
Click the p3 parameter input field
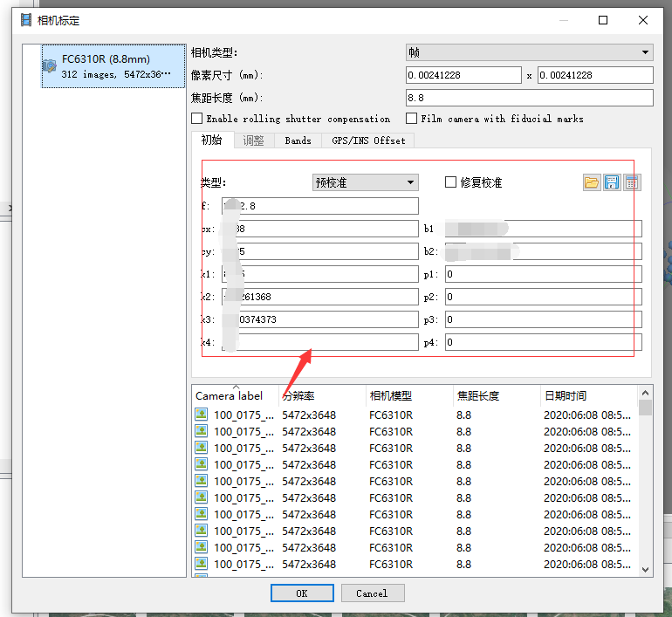pyautogui.click(x=544, y=319)
